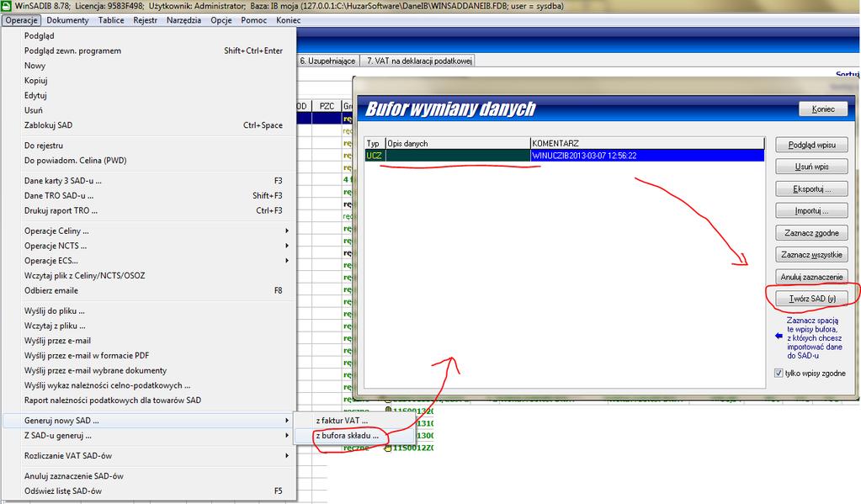Expand Operacje Celiny submenu
Image resolution: width=861 pixels, height=504 pixels.
149,231
